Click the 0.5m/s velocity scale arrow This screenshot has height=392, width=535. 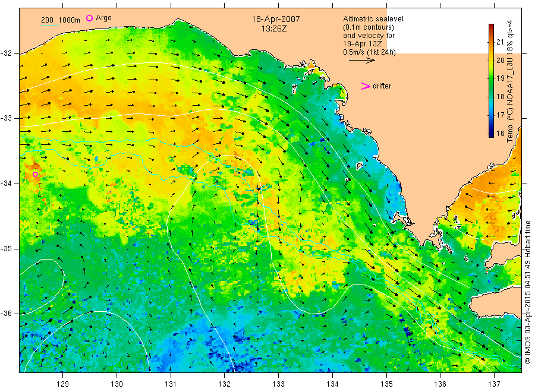point(361,61)
